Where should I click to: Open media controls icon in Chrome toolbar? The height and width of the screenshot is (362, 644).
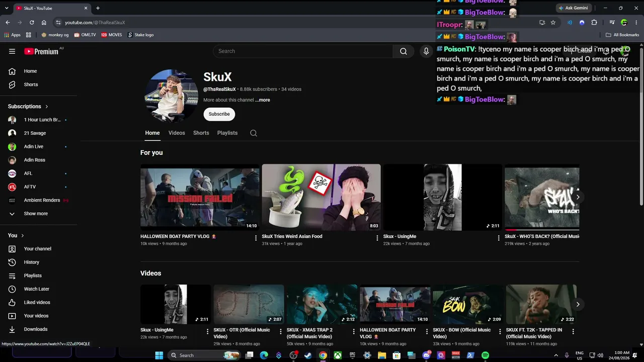tap(612, 23)
